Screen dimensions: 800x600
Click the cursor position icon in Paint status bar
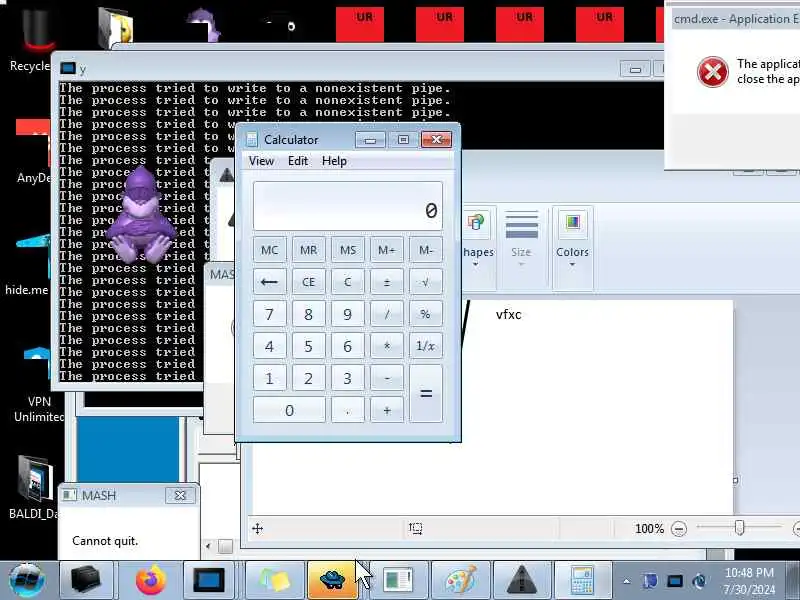tap(258, 529)
